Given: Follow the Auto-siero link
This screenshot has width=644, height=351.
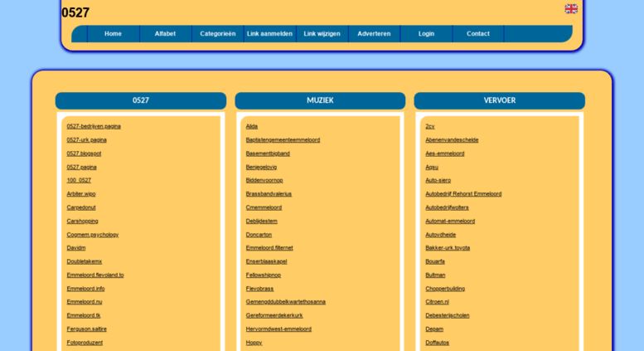Looking at the screenshot, I should [x=438, y=180].
